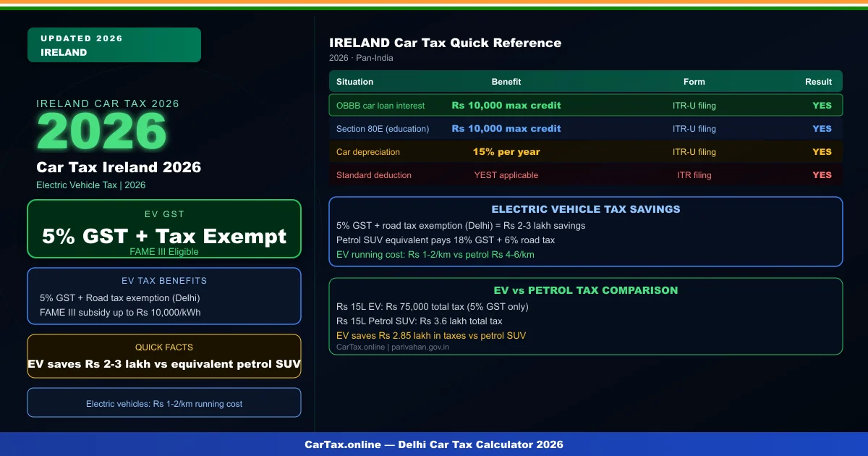This screenshot has height=456, width=868.
Task: Click the 'EV TAX BENEFITS' heading
Action: (164, 281)
